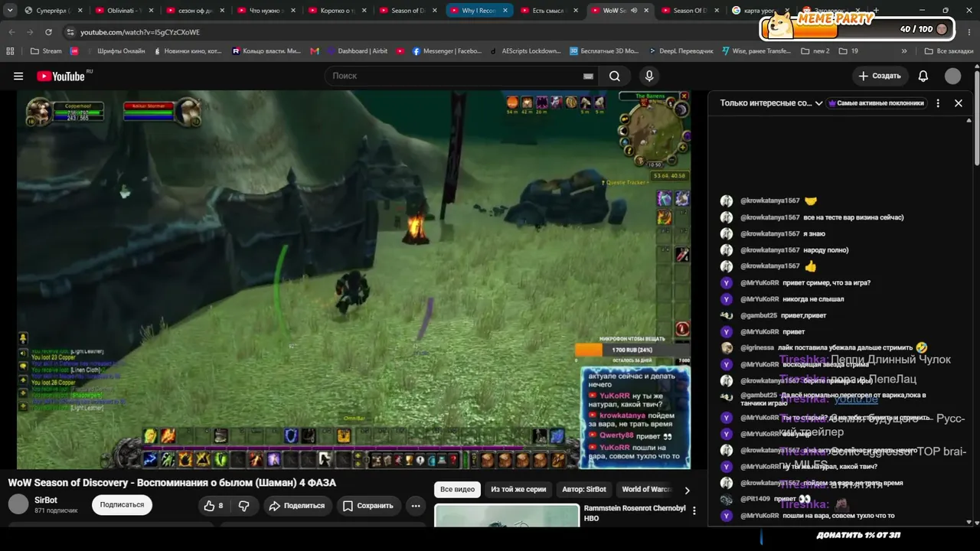Open the 'Stream' bookmarks folder

(46, 51)
